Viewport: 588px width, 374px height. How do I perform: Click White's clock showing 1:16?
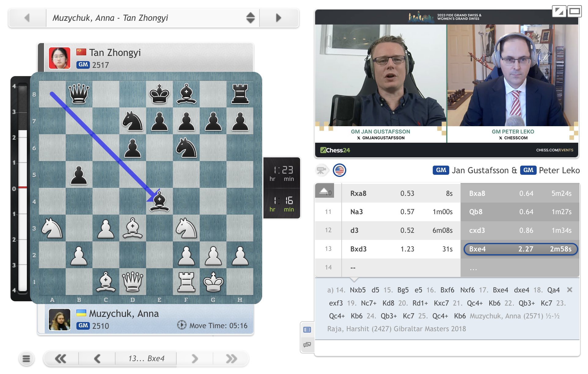click(x=282, y=204)
